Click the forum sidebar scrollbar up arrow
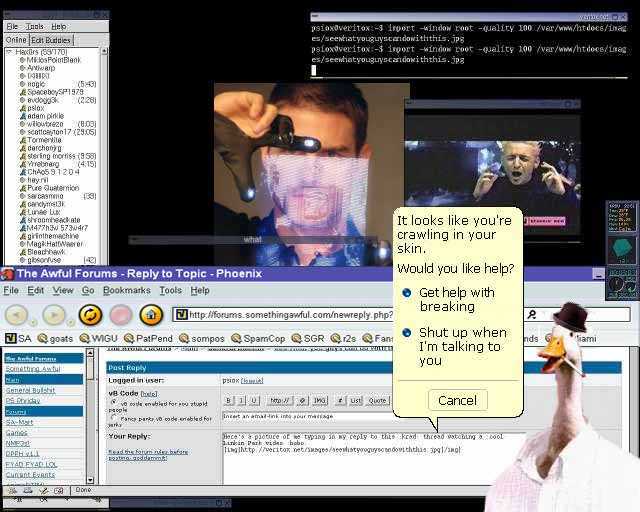 pyautogui.click(x=91, y=352)
